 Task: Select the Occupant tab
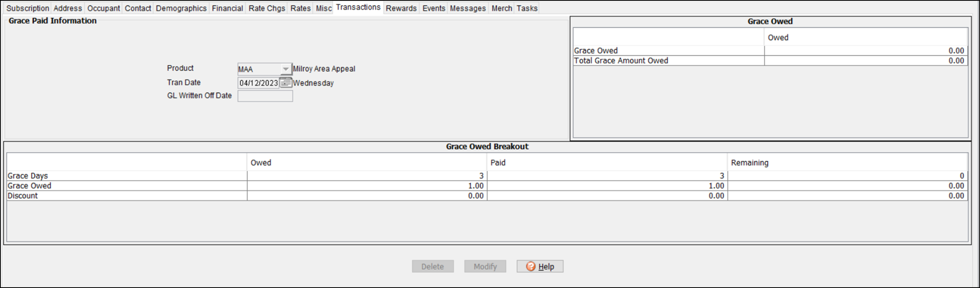click(x=103, y=8)
